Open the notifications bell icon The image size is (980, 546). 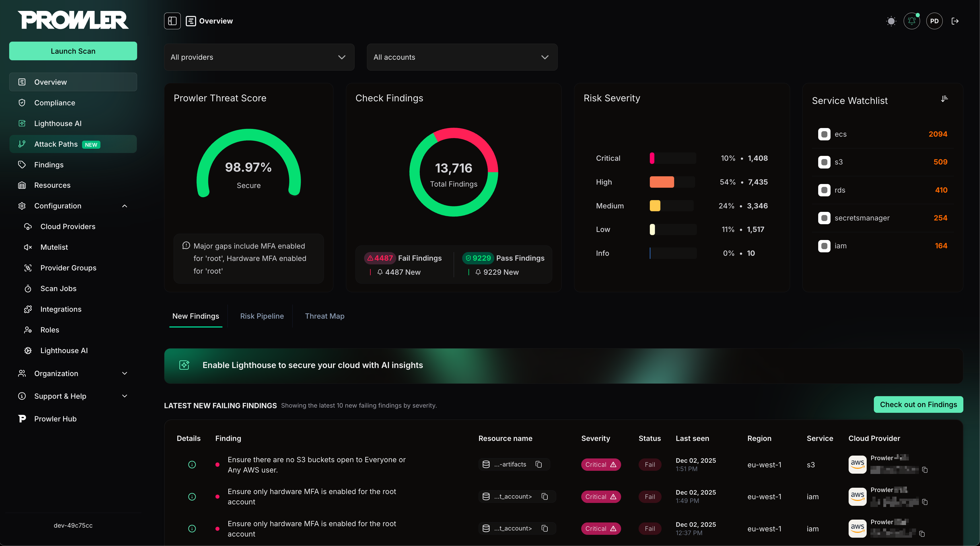tap(912, 21)
